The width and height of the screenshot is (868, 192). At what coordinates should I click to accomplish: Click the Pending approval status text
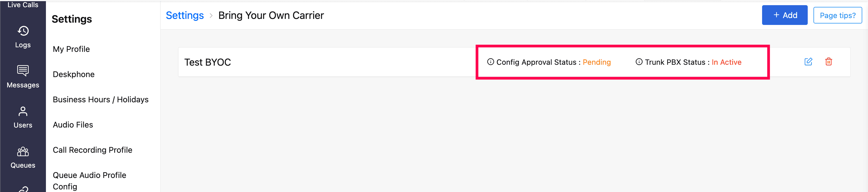pyautogui.click(x=596, y=62)
